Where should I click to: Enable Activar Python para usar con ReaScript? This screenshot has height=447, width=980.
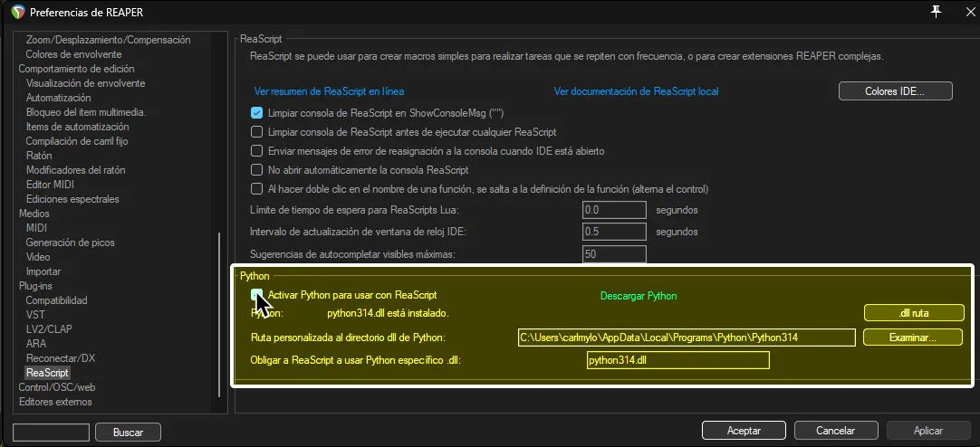[x=256, y=295]
